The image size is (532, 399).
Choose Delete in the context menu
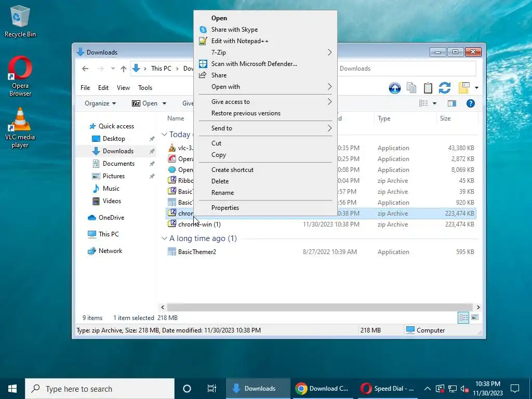[265, 181]
